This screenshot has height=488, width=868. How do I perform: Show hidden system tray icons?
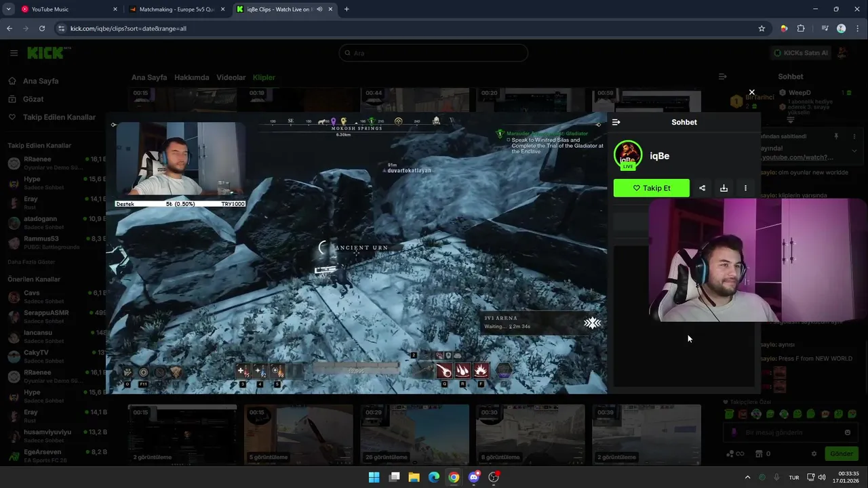747,477
